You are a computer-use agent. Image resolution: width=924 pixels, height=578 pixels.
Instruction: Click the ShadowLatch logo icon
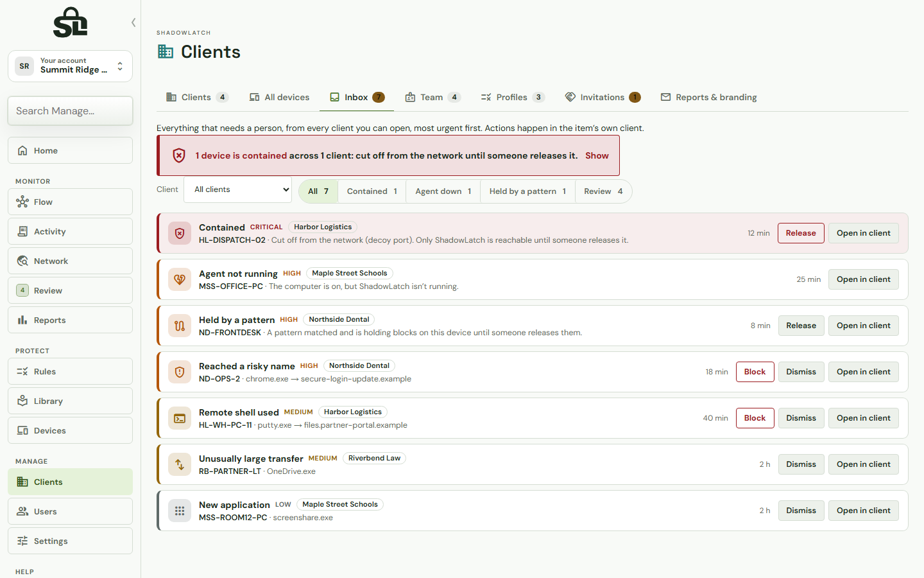pos(70,22)
